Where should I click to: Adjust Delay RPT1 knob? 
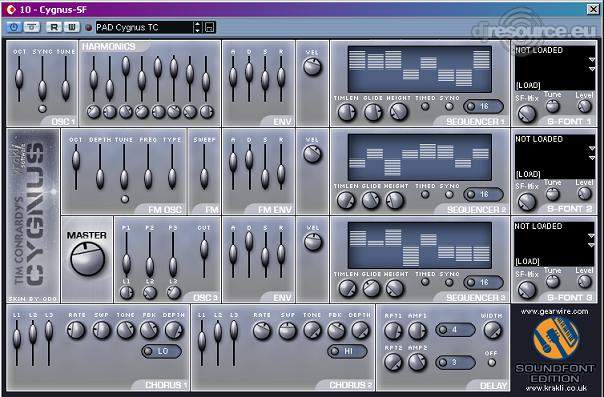[393, 331]
